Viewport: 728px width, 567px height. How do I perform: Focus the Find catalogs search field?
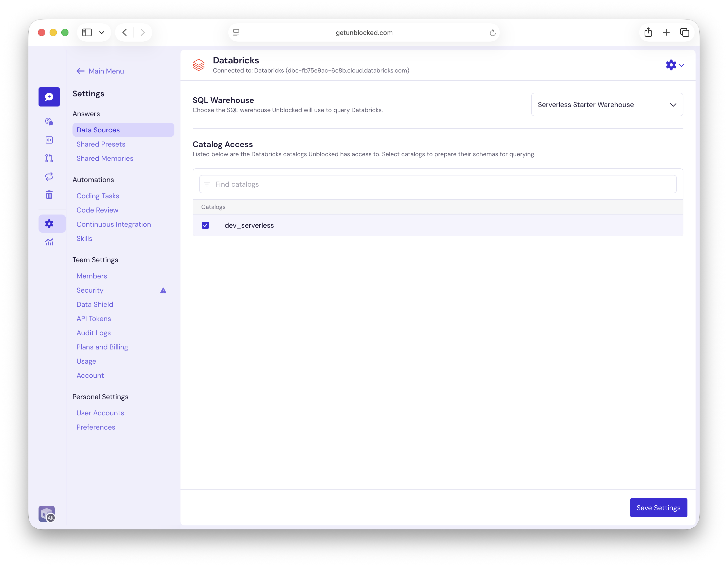click(x=438, y=184)
